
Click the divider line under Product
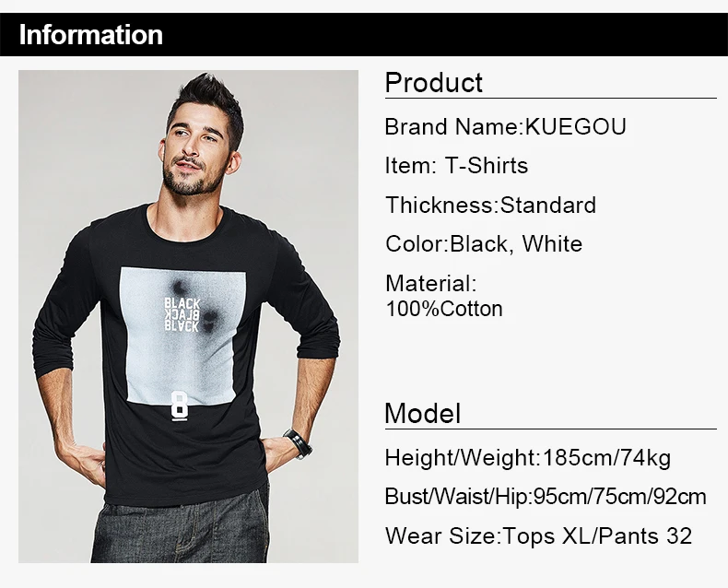pyautogui.click(x=551, y=98)
